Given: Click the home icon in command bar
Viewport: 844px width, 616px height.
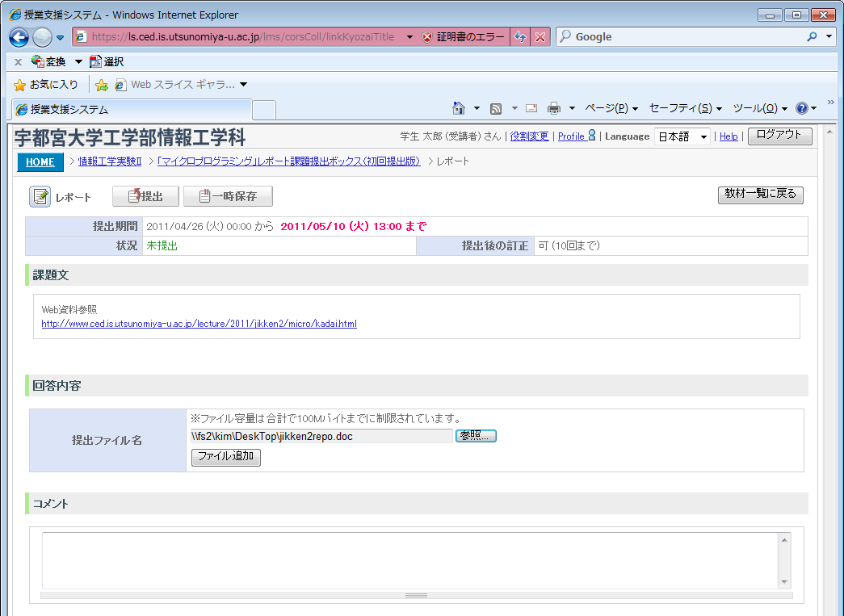Looking at the screenshot, I should 459,108.
